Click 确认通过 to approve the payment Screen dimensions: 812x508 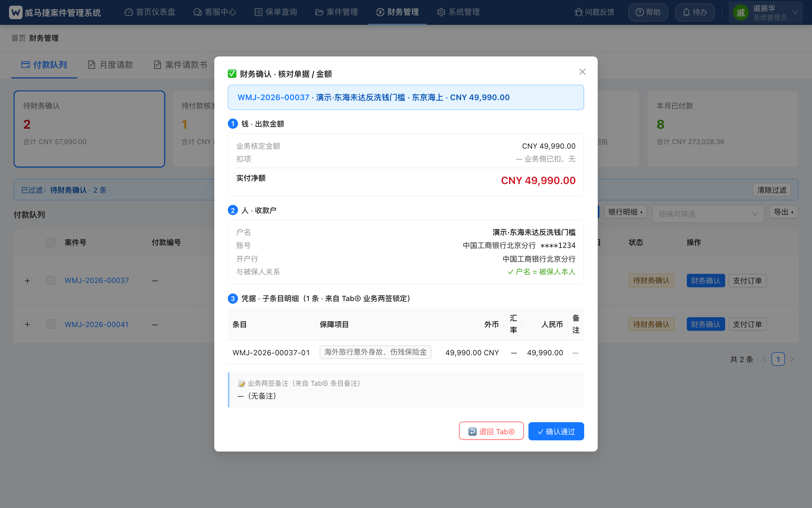(x=556, y=431)
